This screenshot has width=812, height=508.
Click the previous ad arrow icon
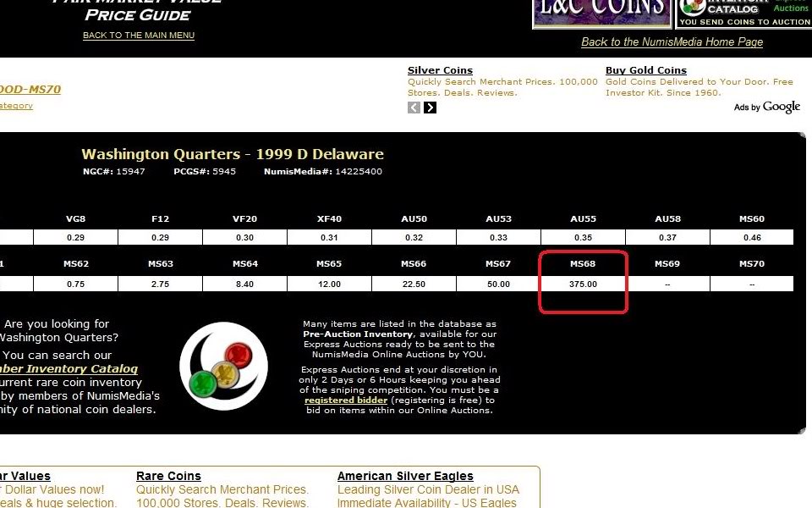pos(414,108)
